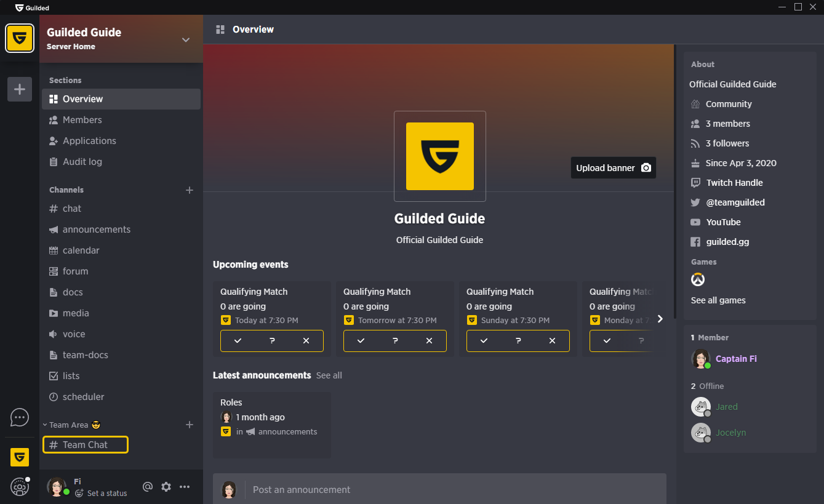The image size is (824, 504).
Task: Accept Tomorrow's Qualifying Match with checkmark
Action: point(361,341)
